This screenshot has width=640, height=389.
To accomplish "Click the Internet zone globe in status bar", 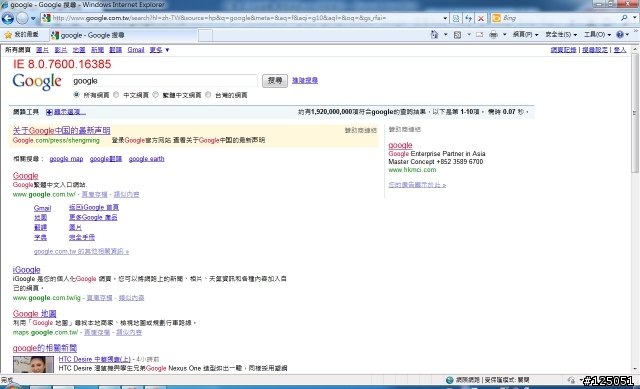I will coord(450,380).
